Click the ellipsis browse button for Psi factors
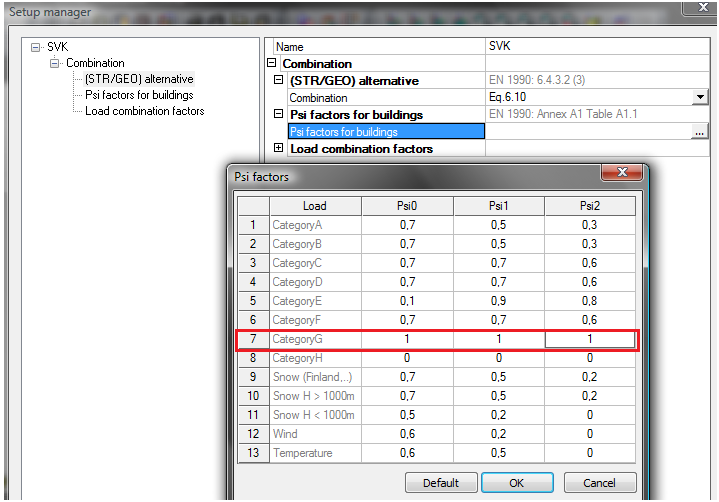Image resolution: width=719 pixels, height=502 pixels. point(700,132)
